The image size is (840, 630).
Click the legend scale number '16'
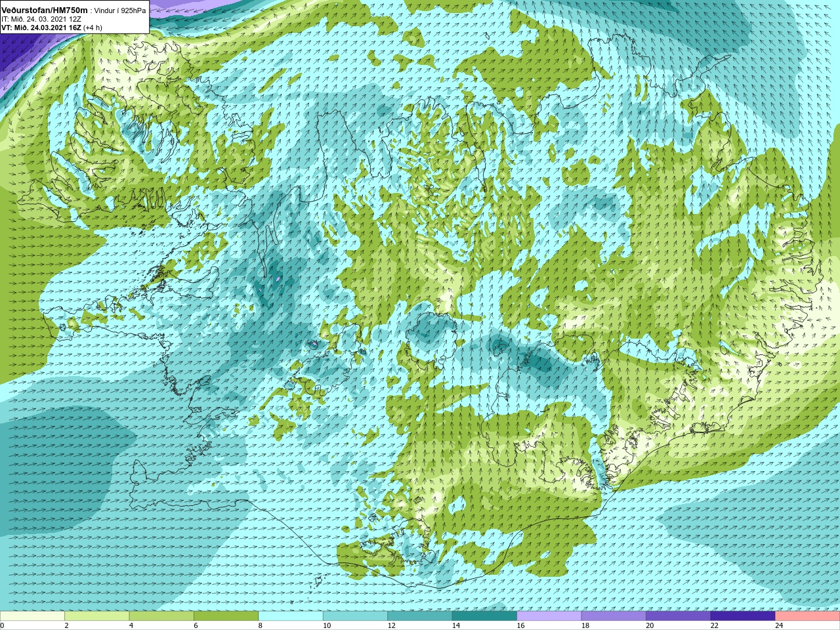point(520,626)
